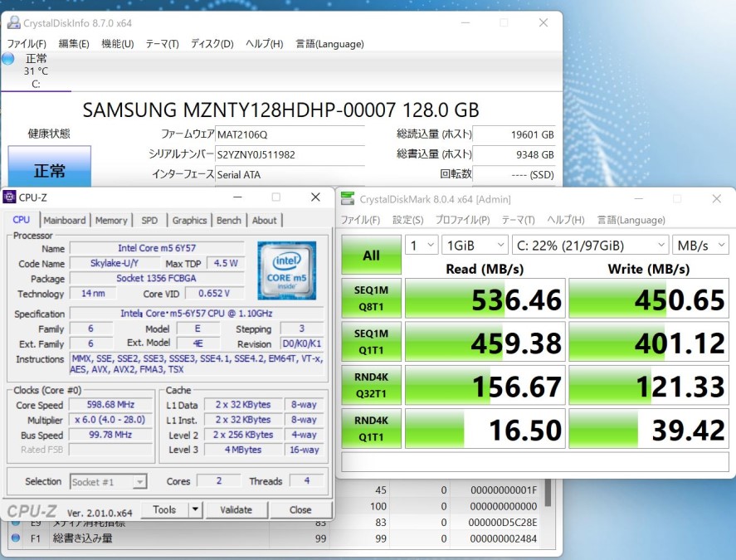Click the 16.50 read result bar
The height and width of the screenshot is (560, 736).
point(485,429)
